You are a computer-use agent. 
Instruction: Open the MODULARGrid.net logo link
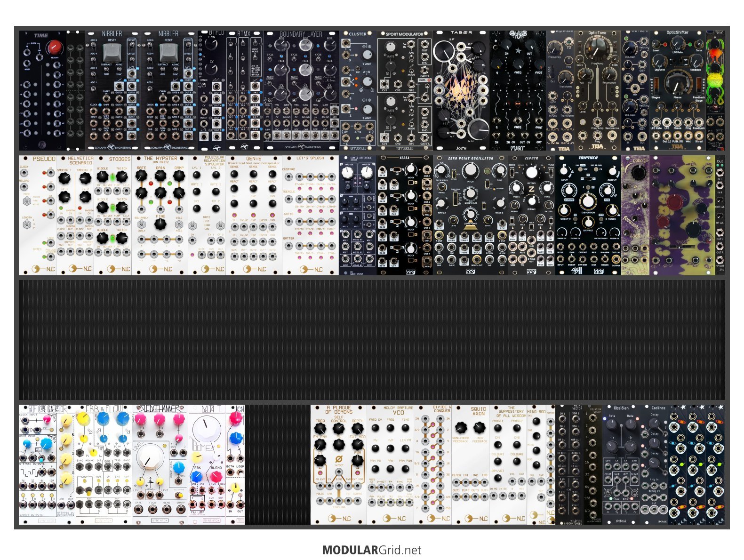pos(372,550)
